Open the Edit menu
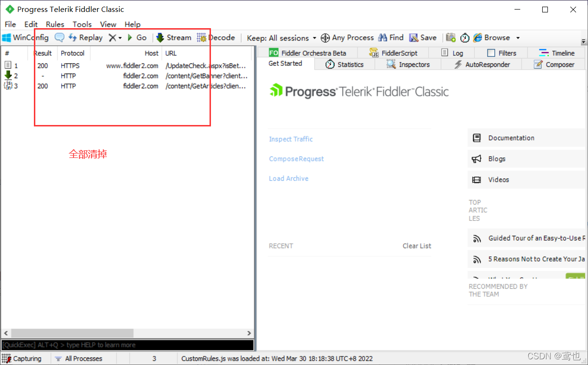588x365 pixels. (x=31, y=24)
